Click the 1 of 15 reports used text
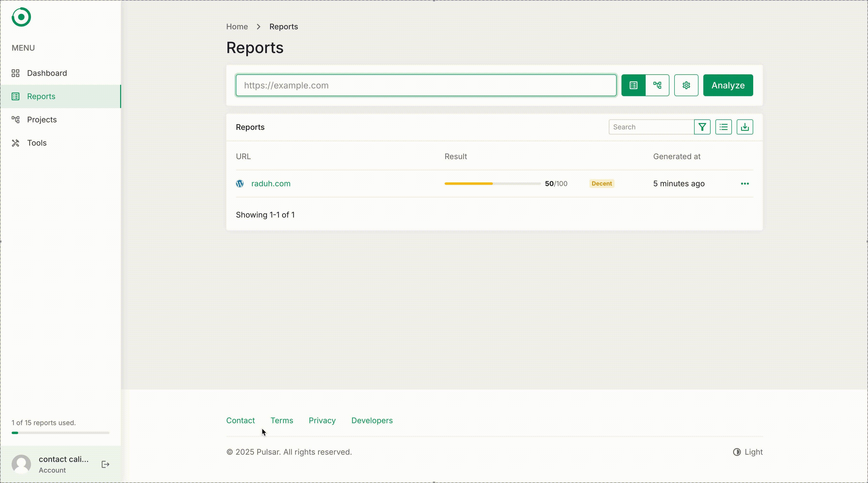The width and height of the screenshot is (868, 483). coord(43,423)
